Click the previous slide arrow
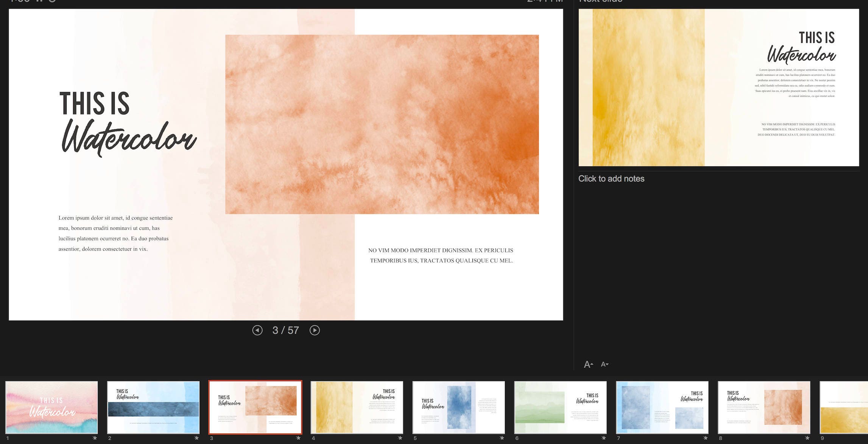 (x=257, y=330)
